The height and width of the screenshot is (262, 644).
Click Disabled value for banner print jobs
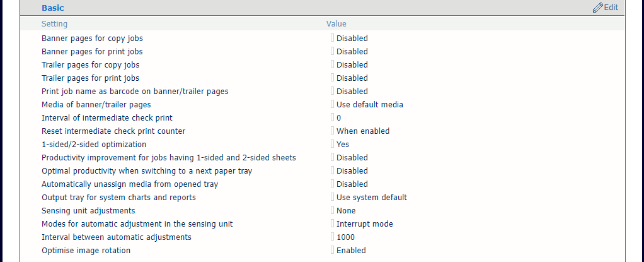click(x=352, y=52)
